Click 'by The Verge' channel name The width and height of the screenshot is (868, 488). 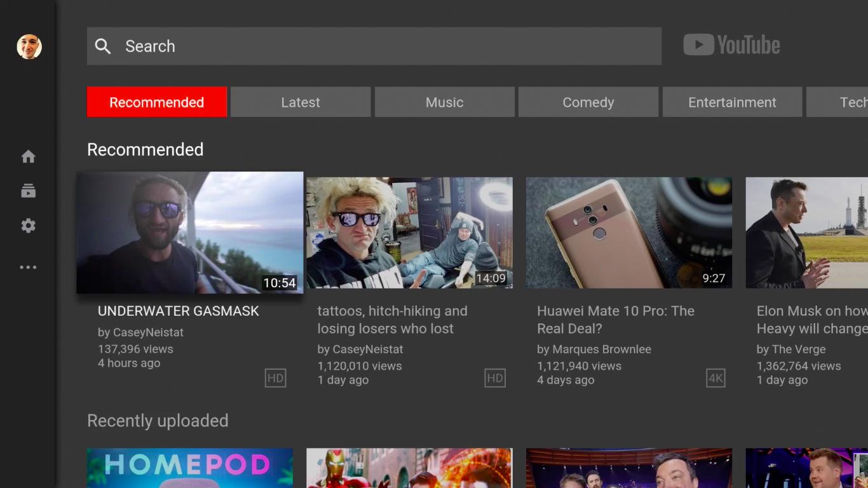click(x=791, y=349)
